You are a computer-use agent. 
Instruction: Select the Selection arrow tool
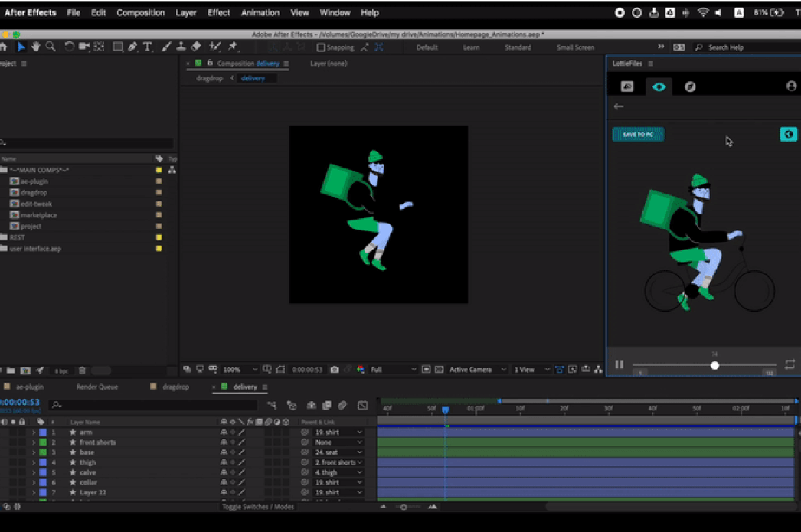click(x=21, y=47)
